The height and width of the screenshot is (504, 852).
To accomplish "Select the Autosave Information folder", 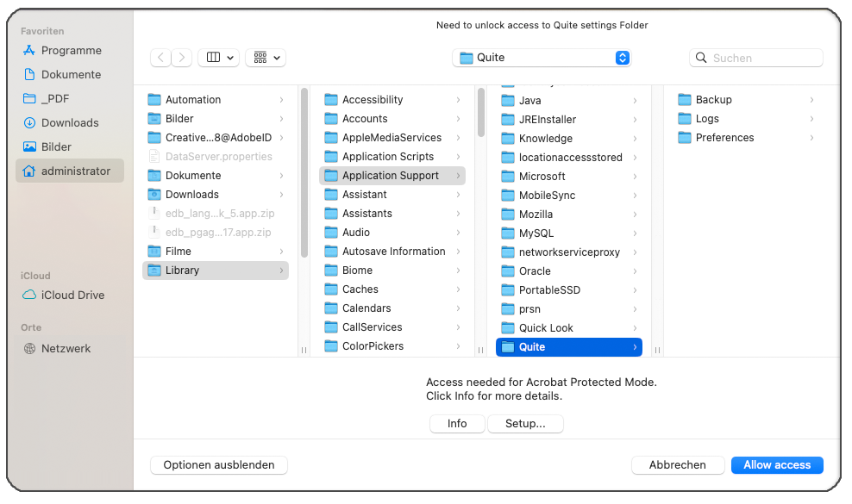I will pyautogui.click(x=392, y=251).
